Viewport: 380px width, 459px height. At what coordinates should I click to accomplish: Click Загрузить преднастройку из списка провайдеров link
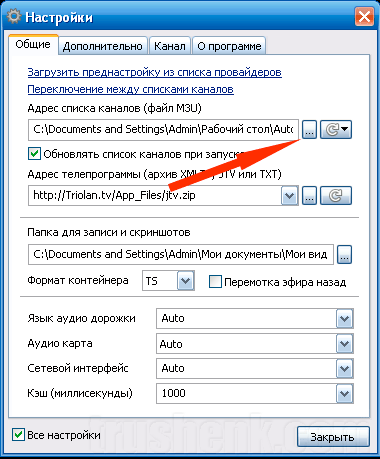[x=155, y=72]
